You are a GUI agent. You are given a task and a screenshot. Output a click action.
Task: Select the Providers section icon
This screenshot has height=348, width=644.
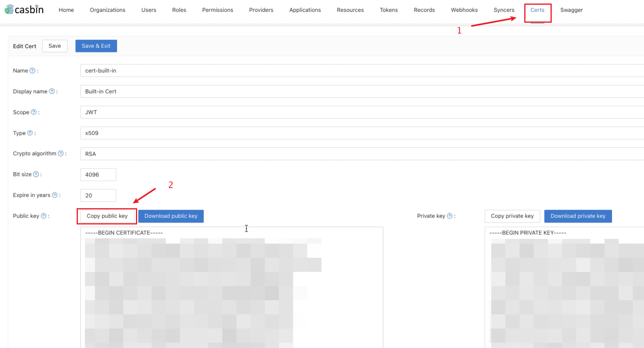tap(260, 10)
